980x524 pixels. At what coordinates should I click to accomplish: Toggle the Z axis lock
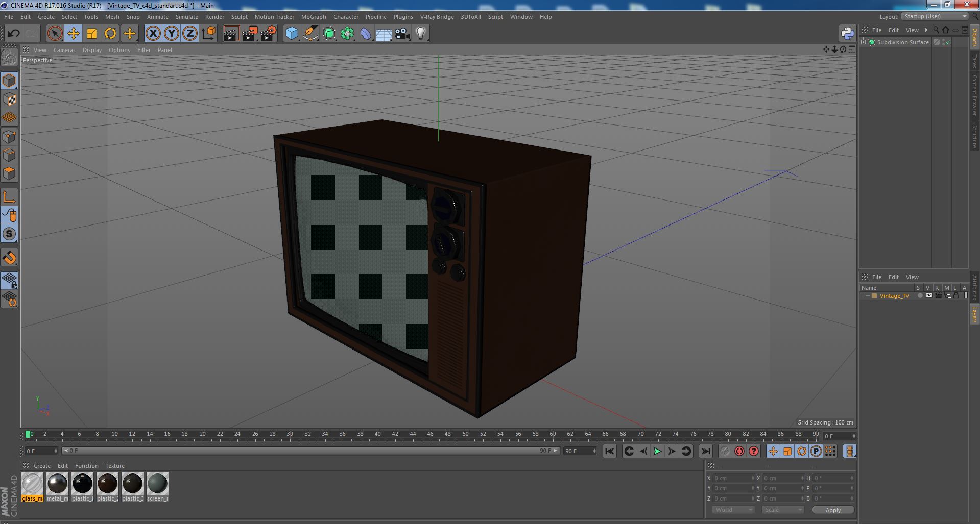(190, 34)
